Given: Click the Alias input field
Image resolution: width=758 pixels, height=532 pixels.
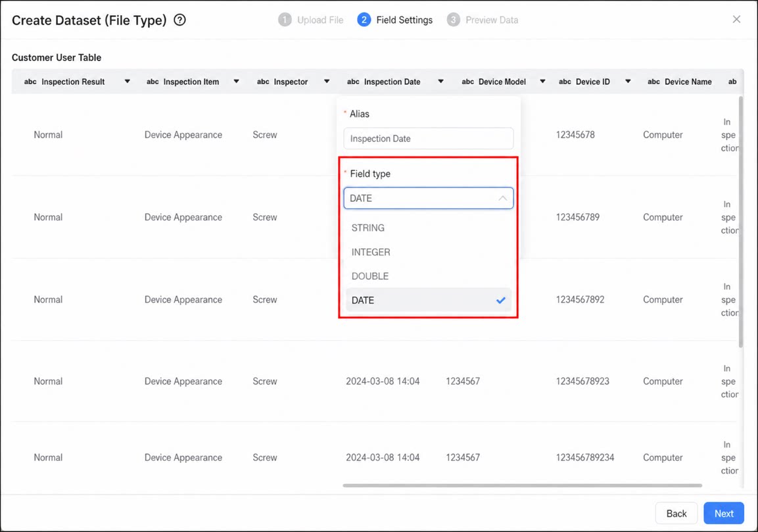Looking at the screenshot, I should 429,139.
